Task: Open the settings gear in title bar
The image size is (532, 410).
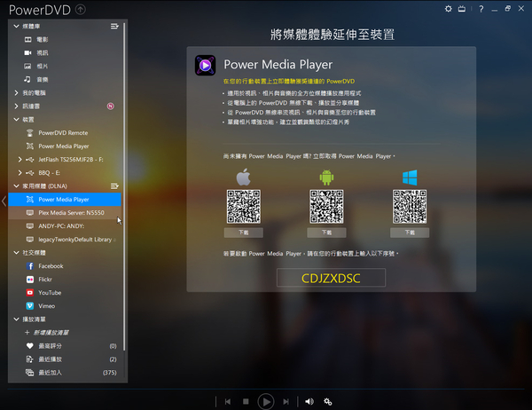Action: tap(447, 10)
